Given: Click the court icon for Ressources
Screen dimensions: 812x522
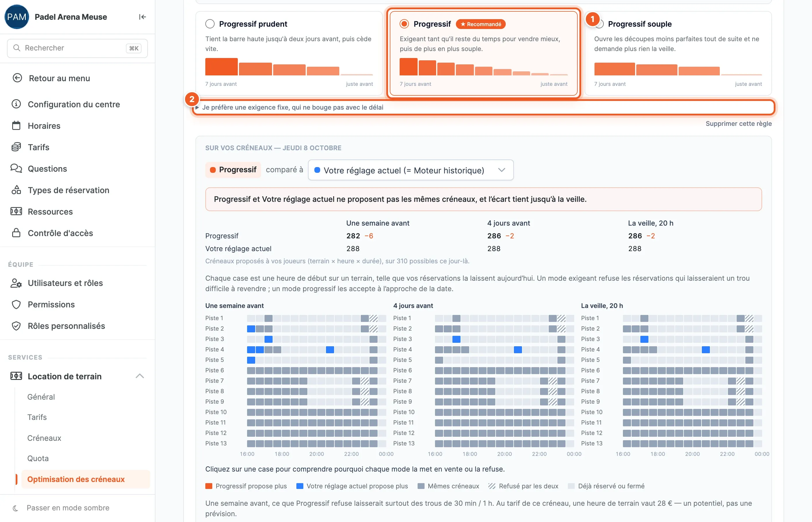Looking at the screenshot, I should (x=16, y=211).
